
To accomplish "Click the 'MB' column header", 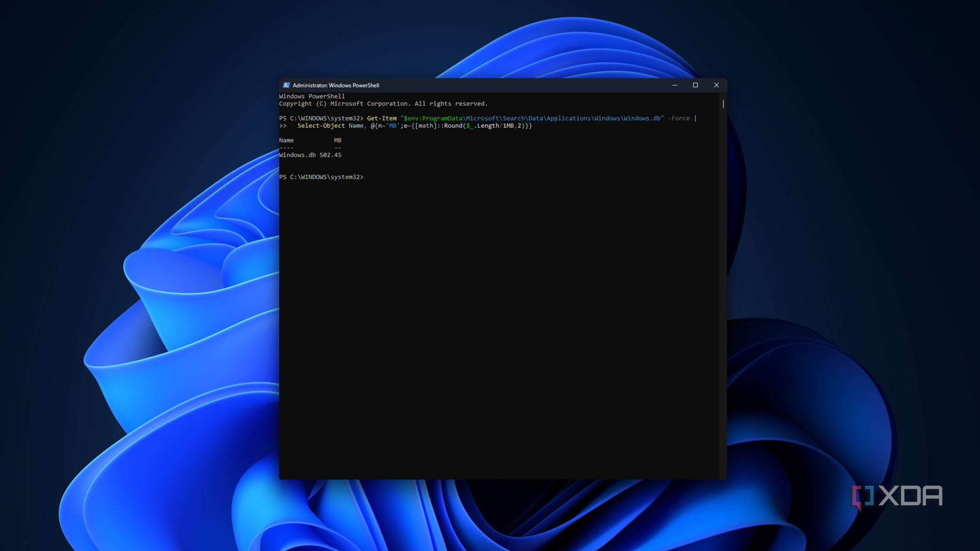I will [x=337, y=140].
